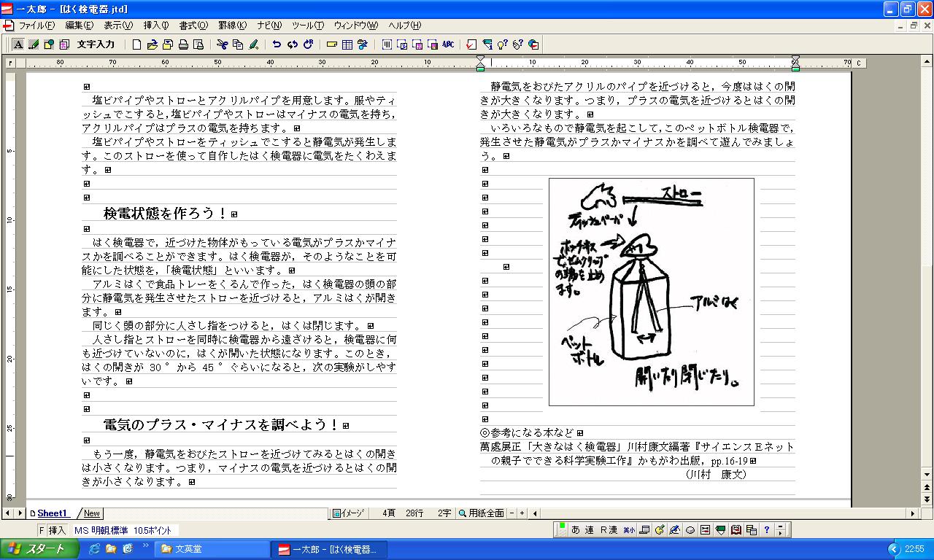Click the 用紙全面 zoom setting
Image resolution: width=934 pixels, height=560 pixels.
point(481,513)
